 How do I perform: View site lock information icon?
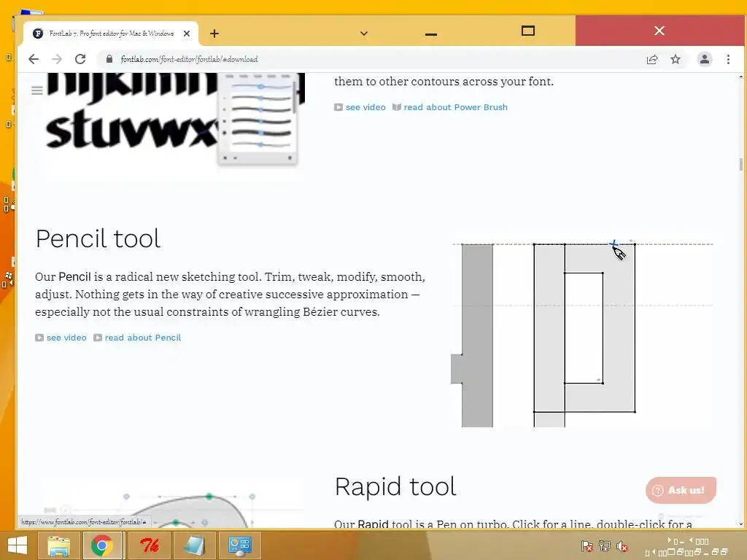click(x=109, y=59)
